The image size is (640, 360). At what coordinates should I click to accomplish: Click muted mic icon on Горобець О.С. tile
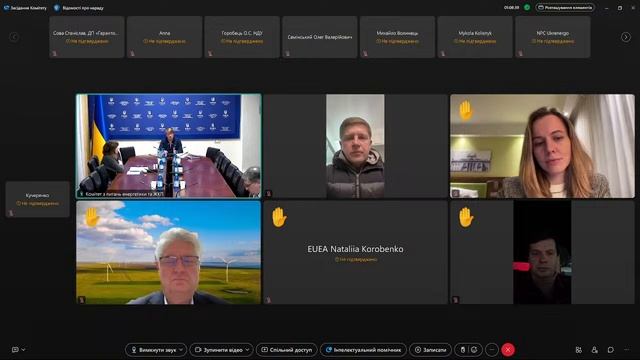tap(210, 53)
